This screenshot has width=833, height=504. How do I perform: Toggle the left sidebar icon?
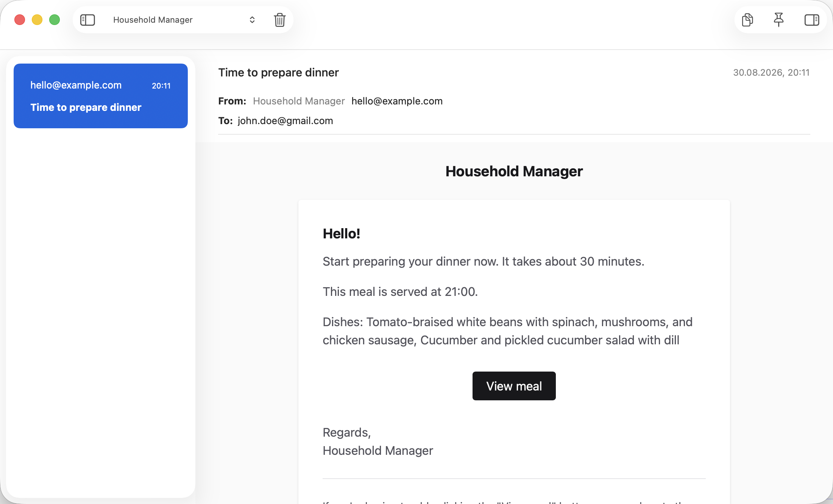pyautogui.click(x=87, y=20)
